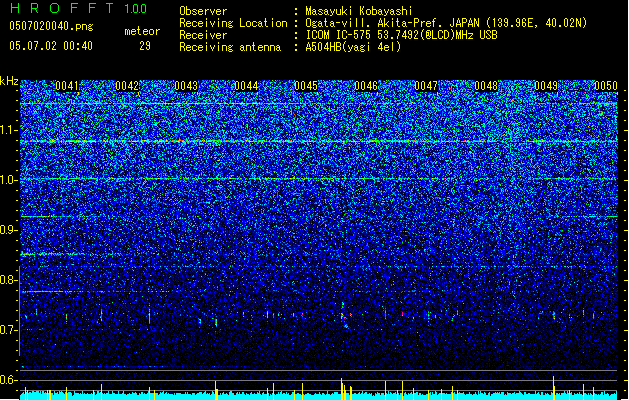This screenshot has width=629, height=400.
Task: Click the 0.6 frequency axis label
Action: [9, 380]
